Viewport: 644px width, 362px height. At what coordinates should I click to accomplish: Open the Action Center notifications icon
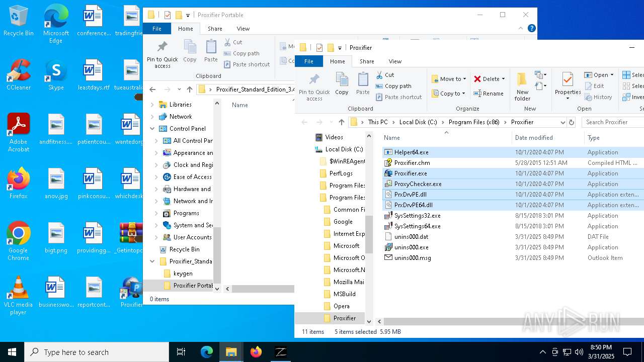(x=627, y=352)
